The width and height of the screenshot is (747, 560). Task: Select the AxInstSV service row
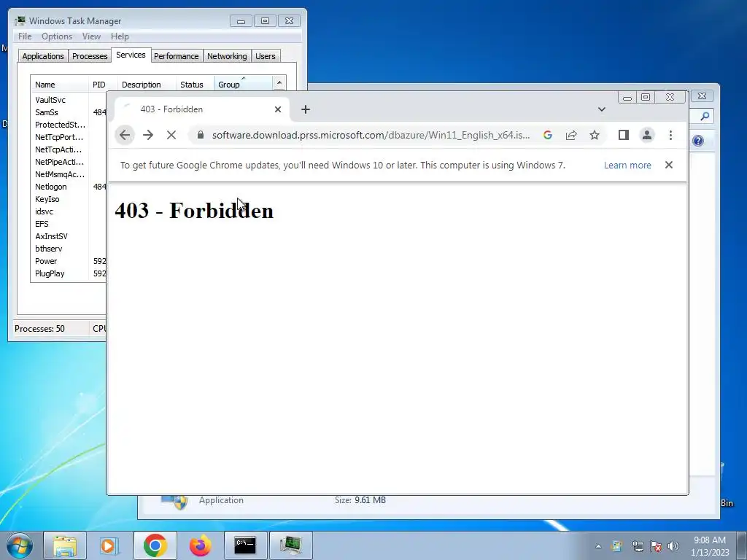(x=51, y=236)
